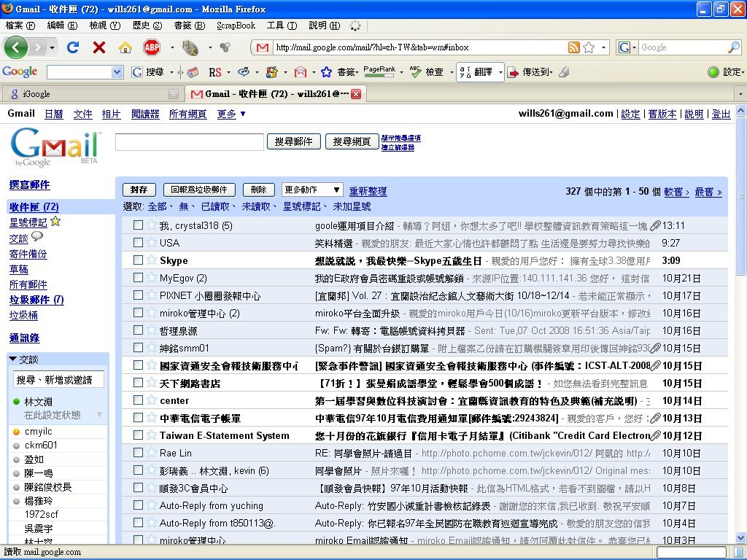Open the 書籤 star bookmarks toolbar icon

[x=326, y=72]
